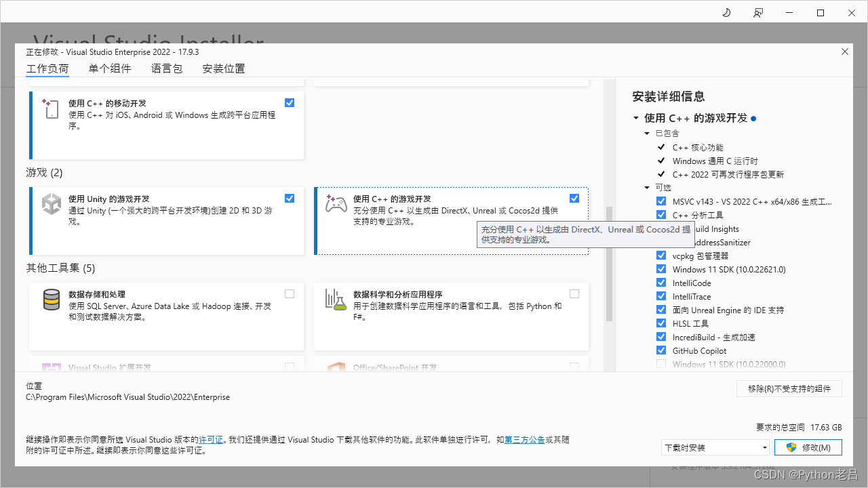The image size is (868, 488).
Task: Toggle the night theme moon icon
Action: pos(726,13)
